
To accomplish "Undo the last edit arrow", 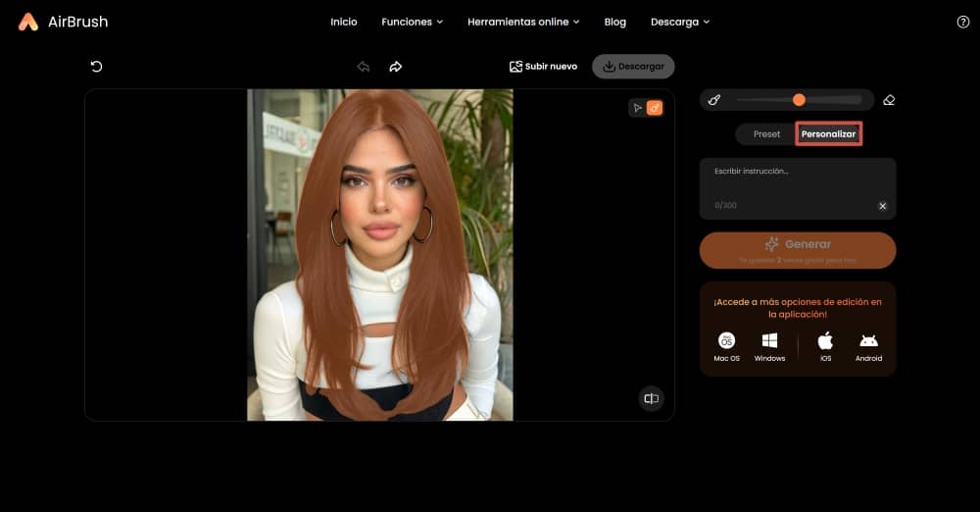I will 364,67.
